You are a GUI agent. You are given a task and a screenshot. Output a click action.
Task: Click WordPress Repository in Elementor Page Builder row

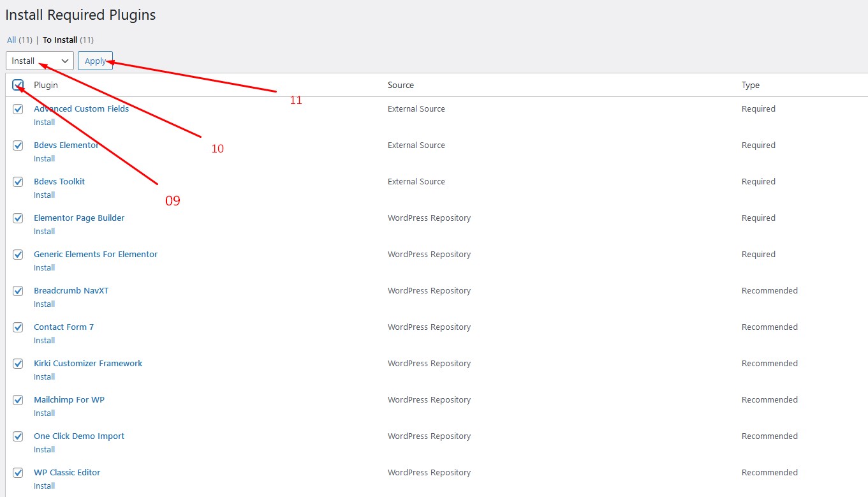pos(429,218)
